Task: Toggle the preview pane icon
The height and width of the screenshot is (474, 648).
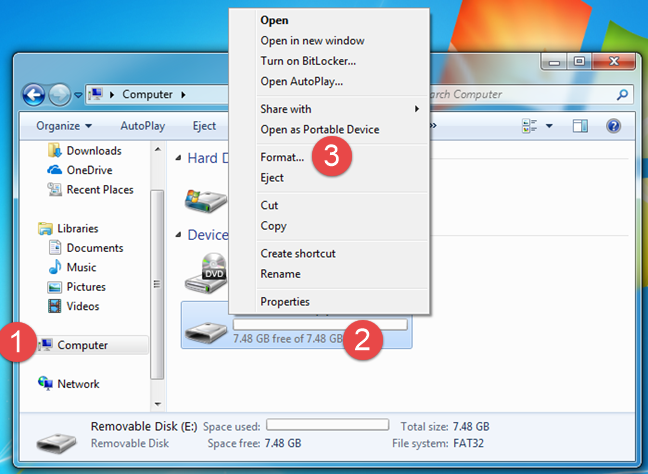Action: [580, 126]
